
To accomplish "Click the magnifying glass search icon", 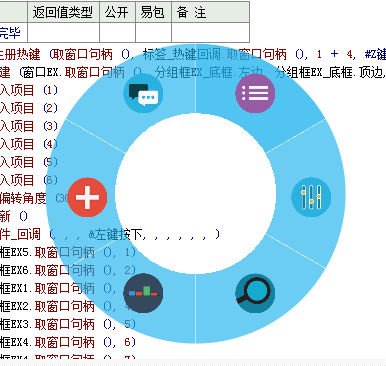I will [x=255, y=293].
